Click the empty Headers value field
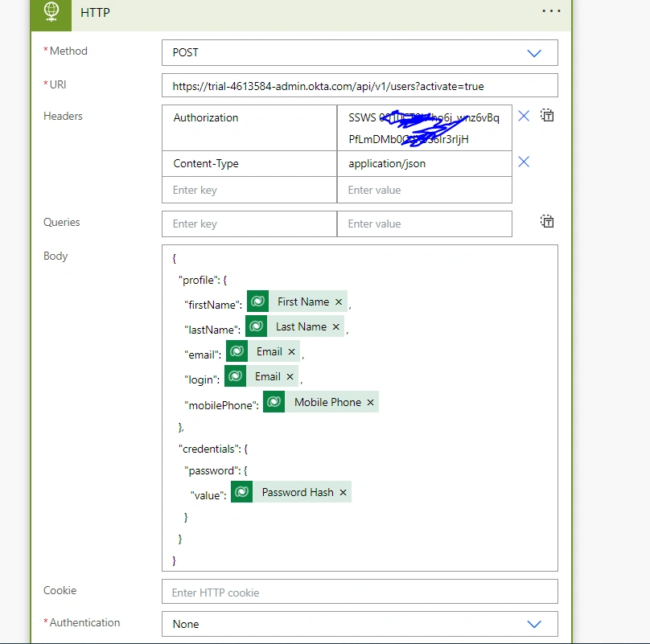Screen dimensions: 650x644 click(425, 190)
